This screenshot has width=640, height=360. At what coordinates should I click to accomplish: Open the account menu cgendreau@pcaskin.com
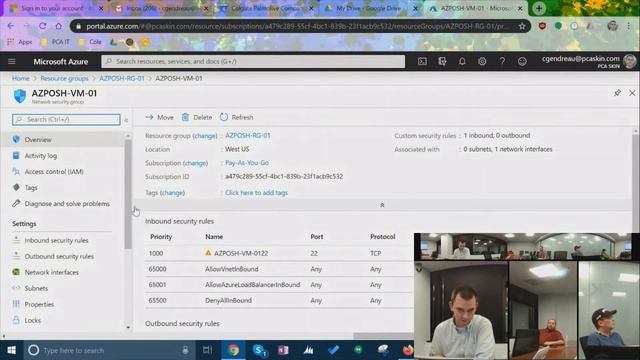coord(588,62)
